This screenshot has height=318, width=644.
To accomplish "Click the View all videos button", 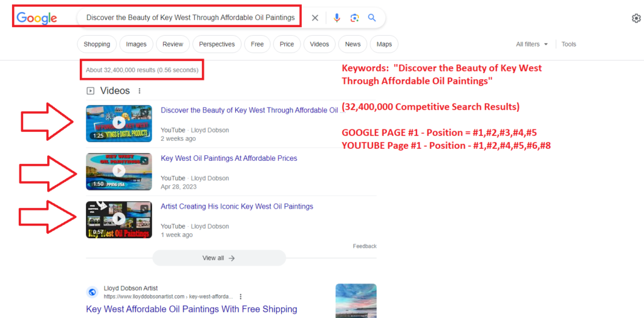I will (219, 258).
